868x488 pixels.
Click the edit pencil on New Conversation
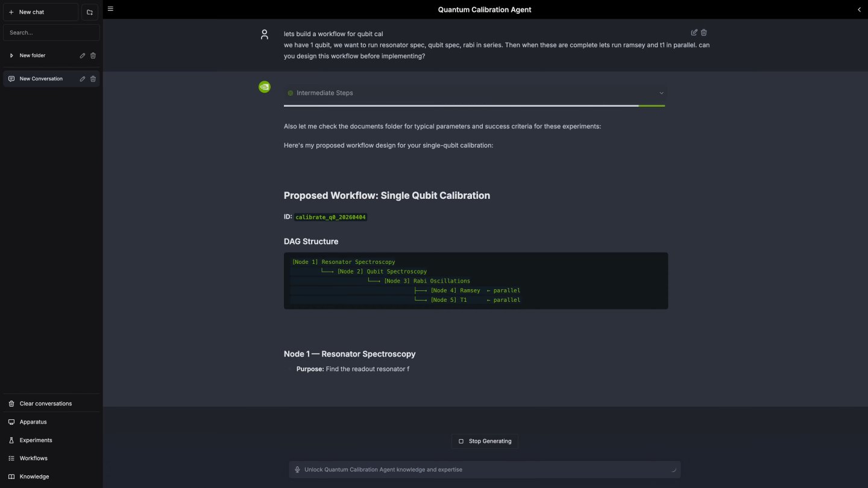[83, 78]
